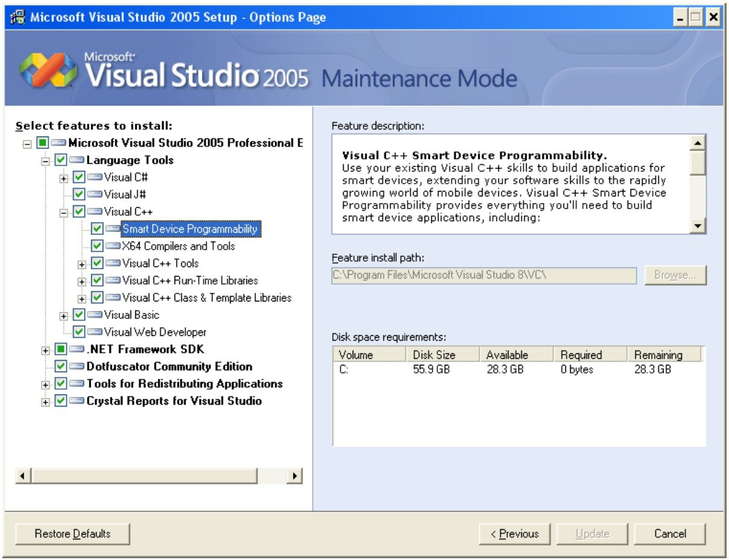
Task: Click the drive icon beside Crystal Reports
Action: [77, 401]
